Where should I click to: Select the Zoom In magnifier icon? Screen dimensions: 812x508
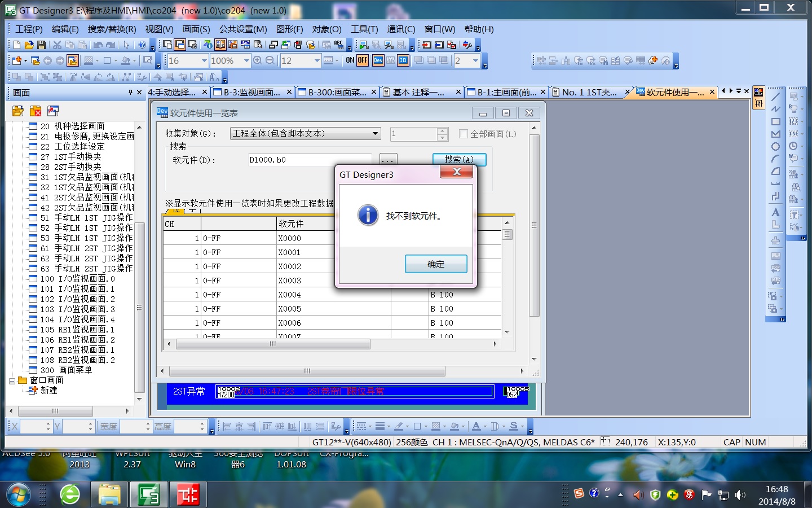pos(258,60)
